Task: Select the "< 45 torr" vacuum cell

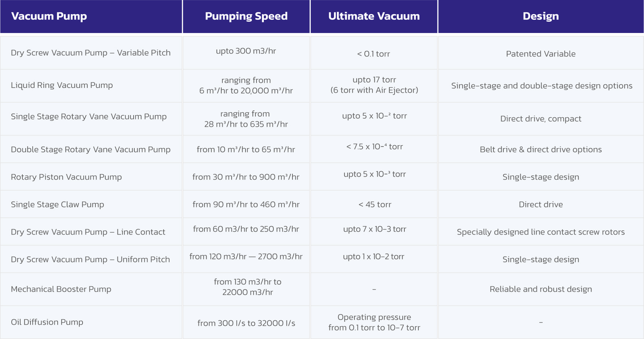Action: pos(375,204)
